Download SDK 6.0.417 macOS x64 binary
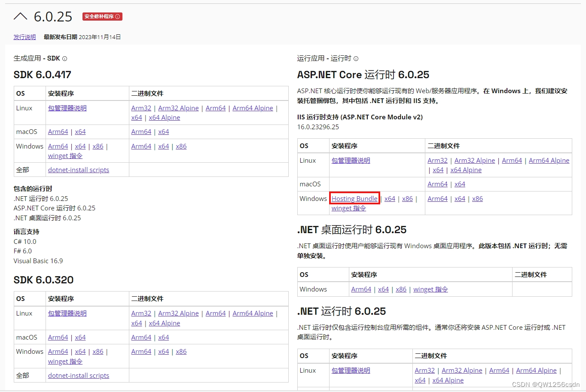This screenshot has width=586, height=392. [x=164, y=132]
